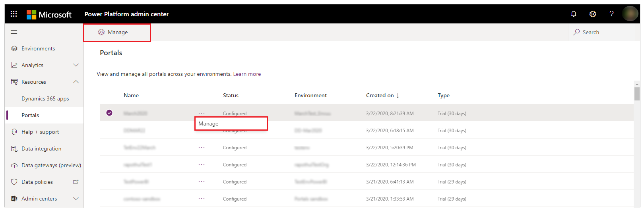The image size is (644, 218).
Task: Click the Created on sort arrow
Action: [398, 96]
